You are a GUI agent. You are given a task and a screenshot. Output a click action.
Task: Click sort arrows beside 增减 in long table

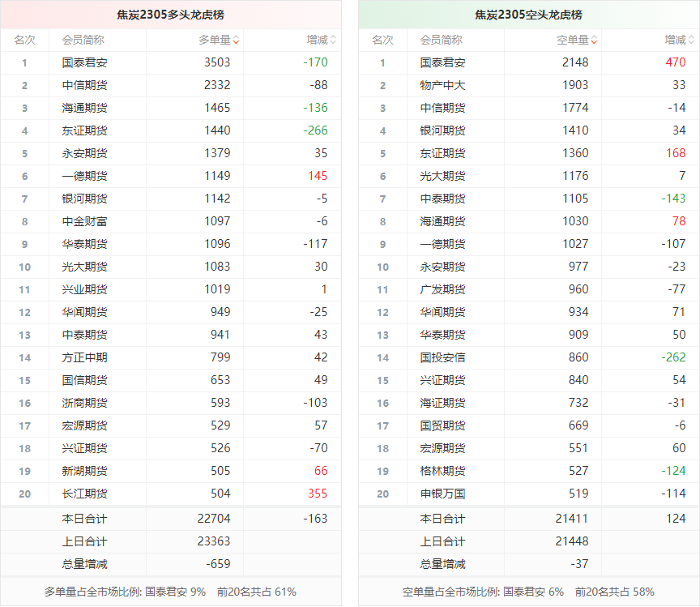point(333,40)
